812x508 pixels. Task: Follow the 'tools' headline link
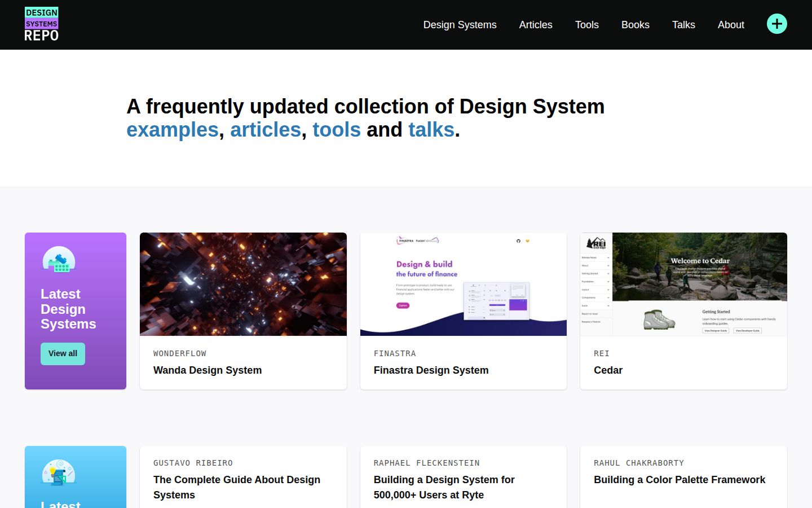point(337,130)
